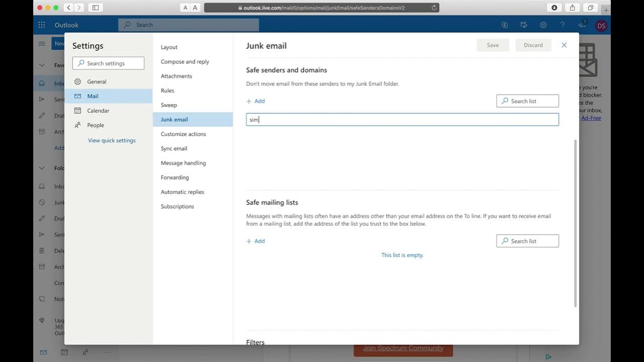Switch to Calendar module at bottom bar
Image resolution: width=644 pixels, height=362 pixels.
pos(64,352)
